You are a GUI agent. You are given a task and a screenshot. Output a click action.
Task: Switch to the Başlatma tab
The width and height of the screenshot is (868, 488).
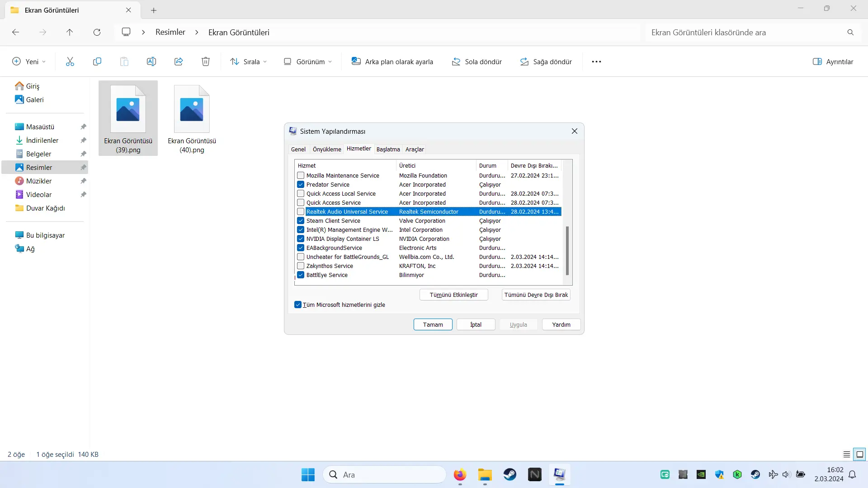[388, 149]
